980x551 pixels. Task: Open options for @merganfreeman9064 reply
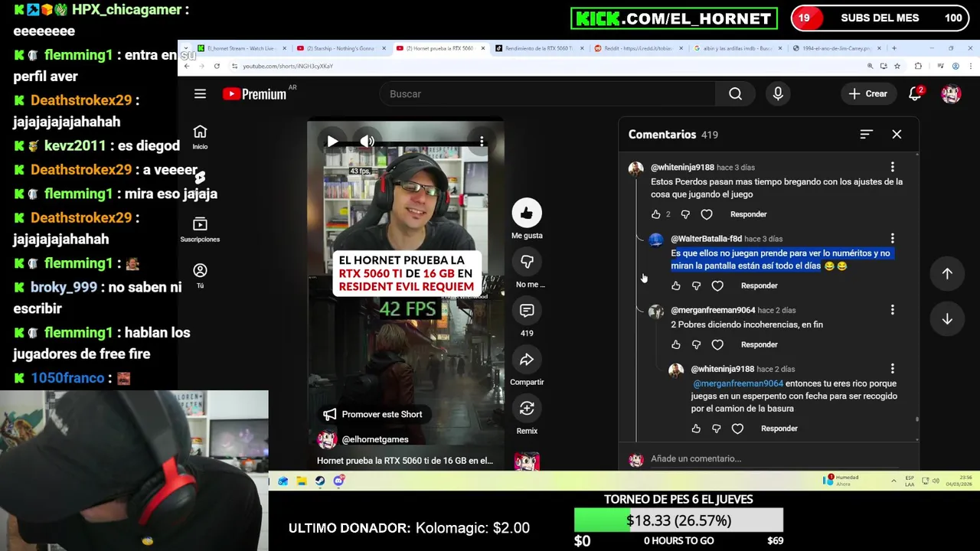pyautogui.click(x=892, y=310)
